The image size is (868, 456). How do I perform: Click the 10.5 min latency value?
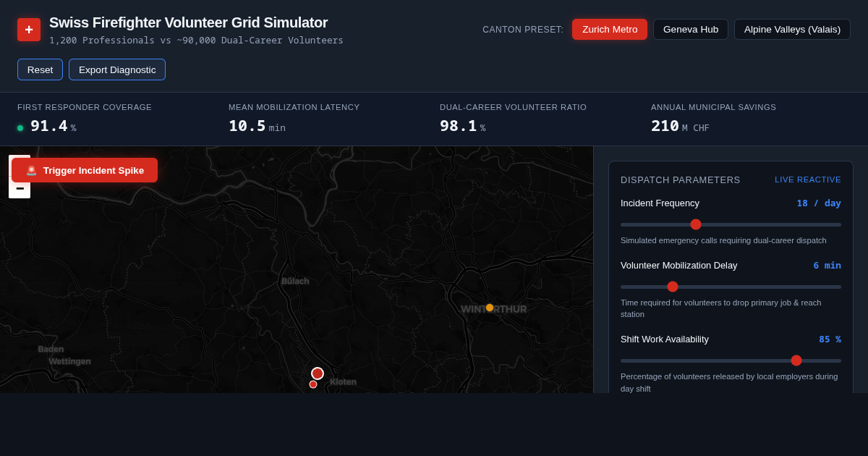point(257,126)
